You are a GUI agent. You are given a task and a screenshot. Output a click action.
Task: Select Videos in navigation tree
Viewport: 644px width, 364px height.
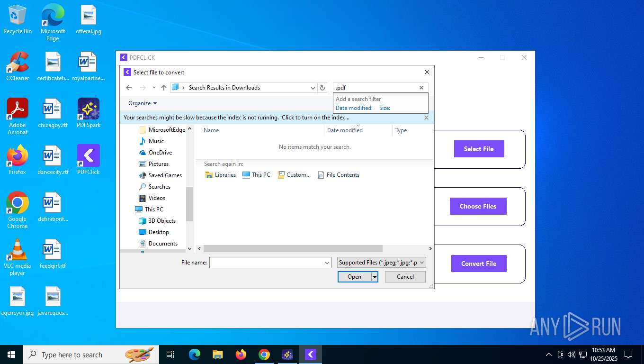152,198
